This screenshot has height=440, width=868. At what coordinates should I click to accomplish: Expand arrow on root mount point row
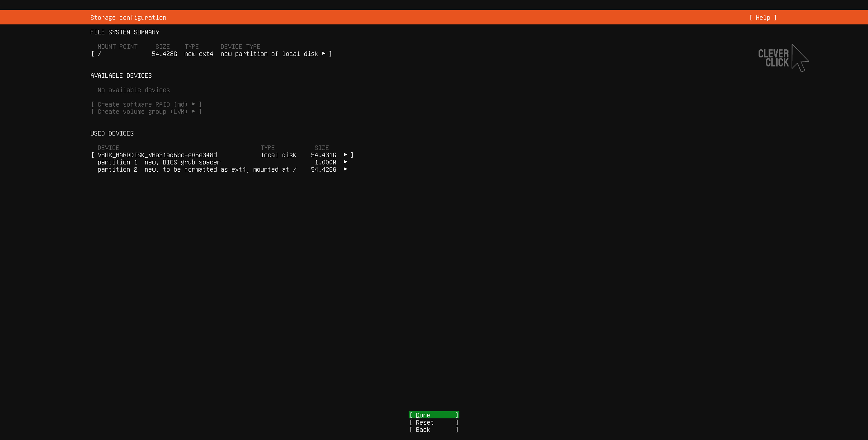point(324,54)
